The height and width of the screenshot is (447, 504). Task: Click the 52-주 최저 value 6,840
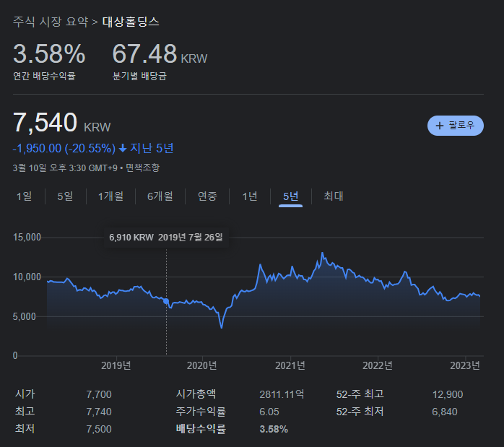coord(445,412)
